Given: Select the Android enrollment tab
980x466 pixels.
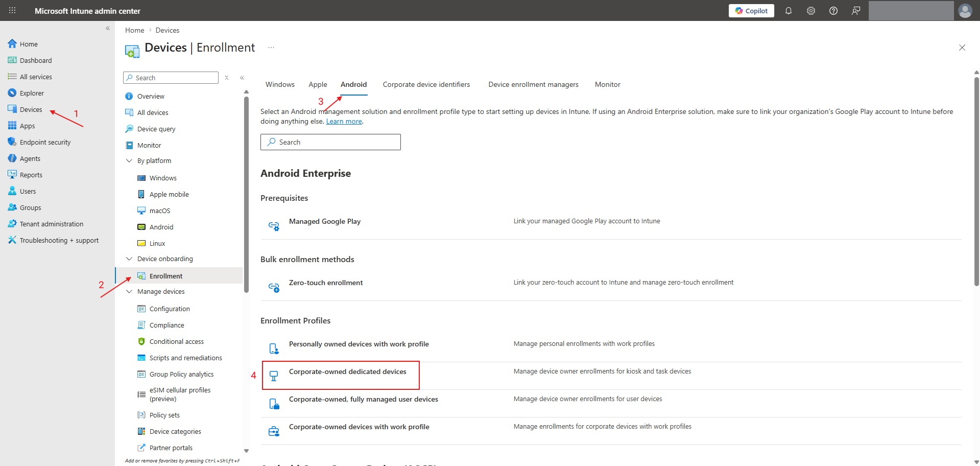Looking at the screenshot, I should click(x=354, y=84).
